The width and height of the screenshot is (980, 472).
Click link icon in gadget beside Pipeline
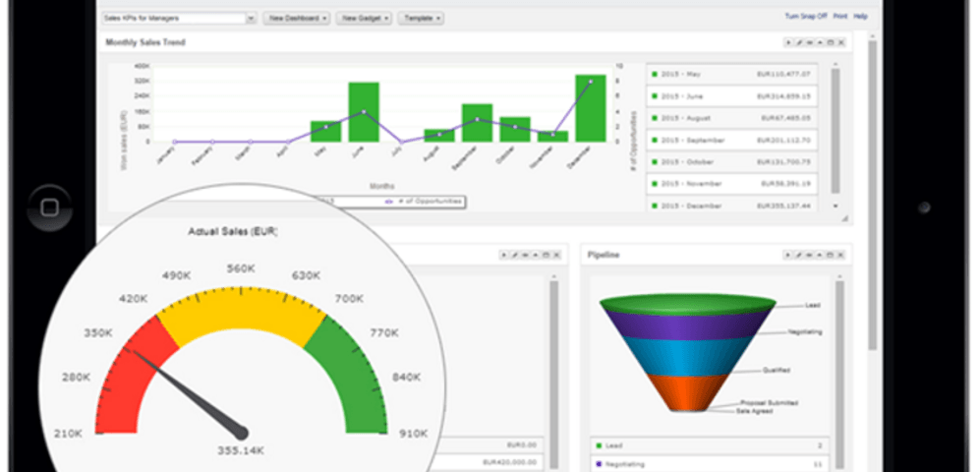525,255
